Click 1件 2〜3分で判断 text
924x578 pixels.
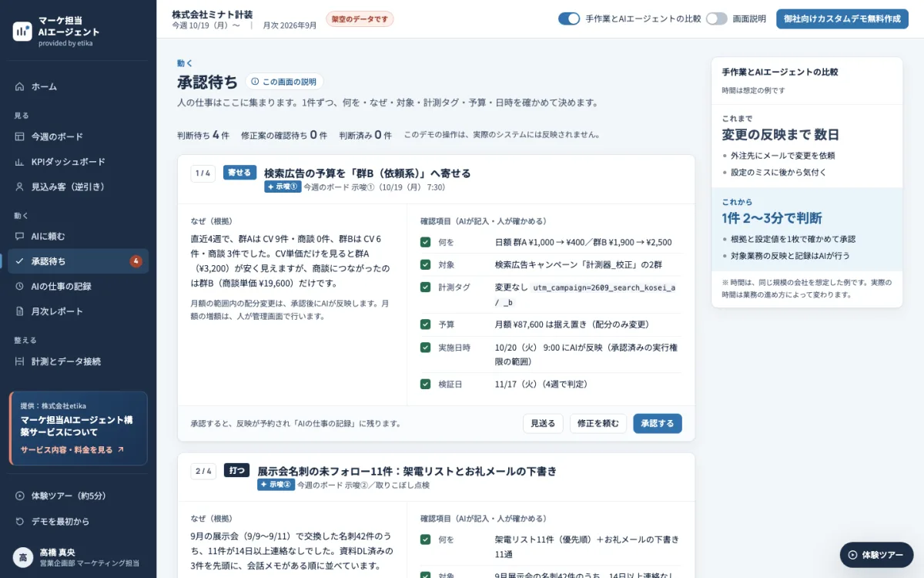[x=772, y=218]
